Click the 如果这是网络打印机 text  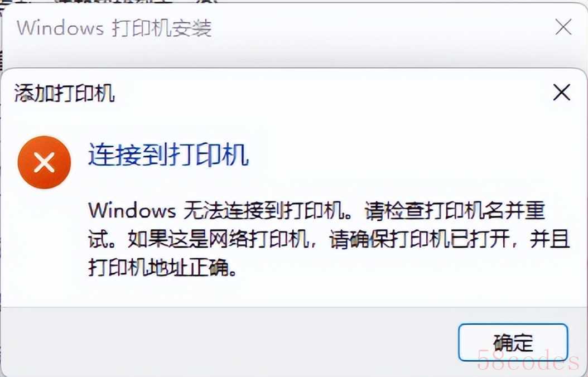[219, 239]
